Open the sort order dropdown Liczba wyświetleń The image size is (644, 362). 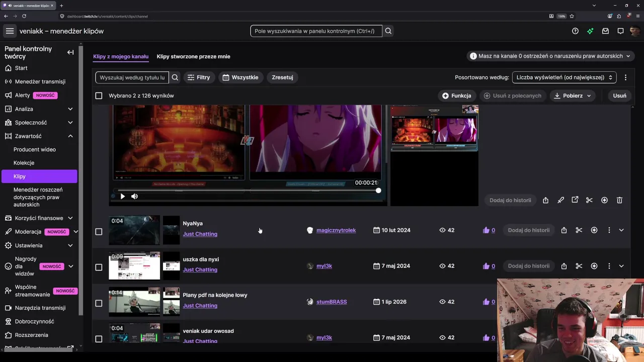(564, 77)
